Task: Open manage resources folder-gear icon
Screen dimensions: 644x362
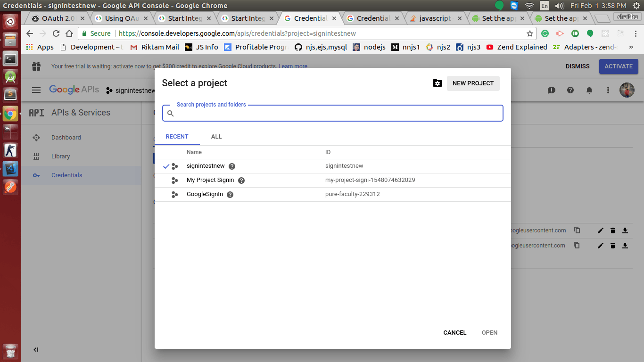Action: (438, 83)
